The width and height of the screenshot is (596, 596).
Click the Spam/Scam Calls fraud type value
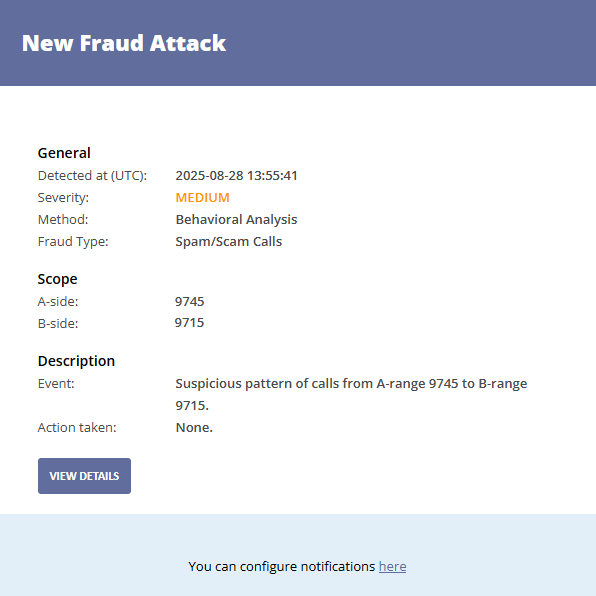pyautogui.click(x=229, y=242)
